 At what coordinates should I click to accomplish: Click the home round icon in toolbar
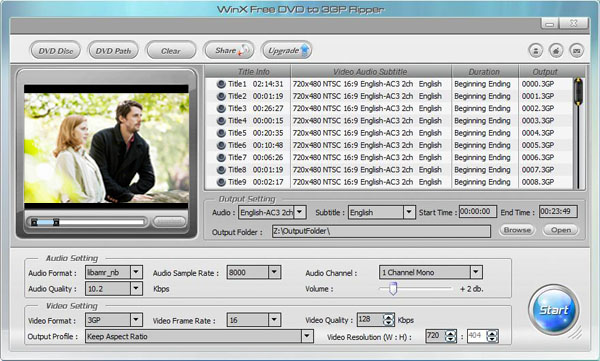(556, 51)
